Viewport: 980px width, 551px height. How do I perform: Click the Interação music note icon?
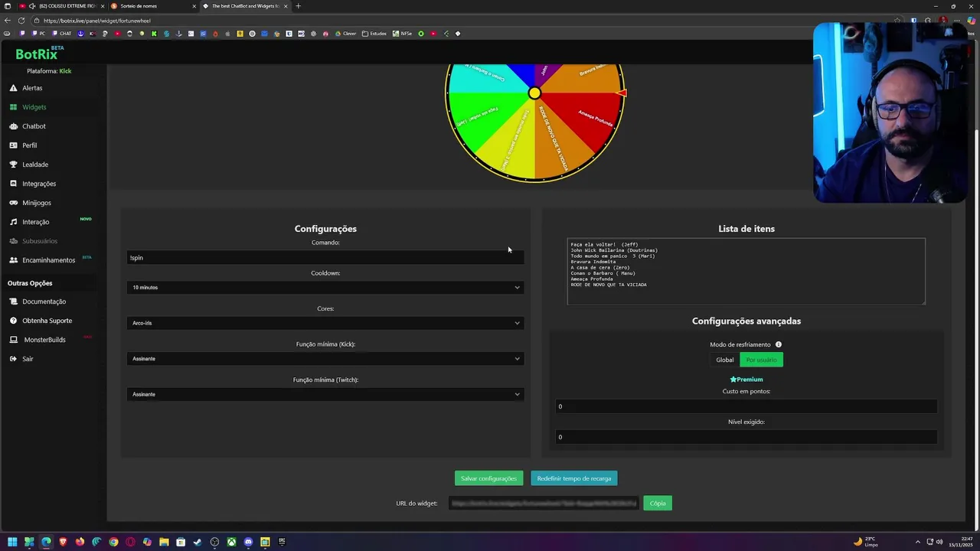13,222
